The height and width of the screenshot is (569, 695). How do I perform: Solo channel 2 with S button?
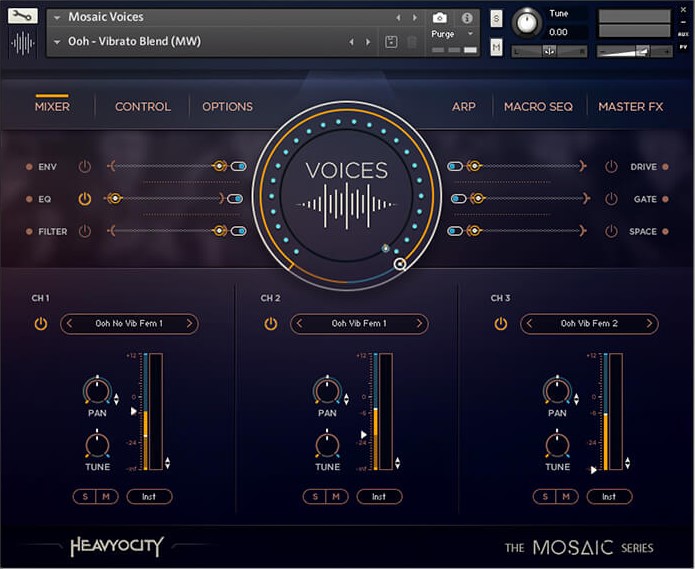point(315,497)
